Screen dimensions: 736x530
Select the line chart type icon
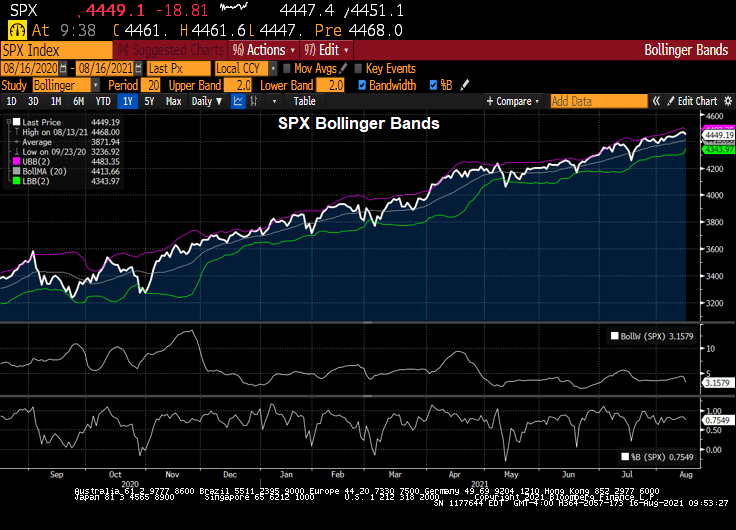tap(238, 101)
